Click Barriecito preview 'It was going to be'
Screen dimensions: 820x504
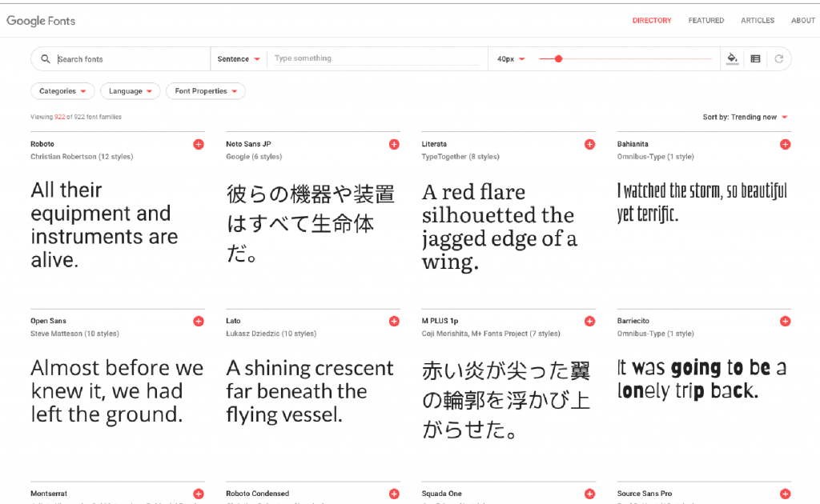coord(701,379)
